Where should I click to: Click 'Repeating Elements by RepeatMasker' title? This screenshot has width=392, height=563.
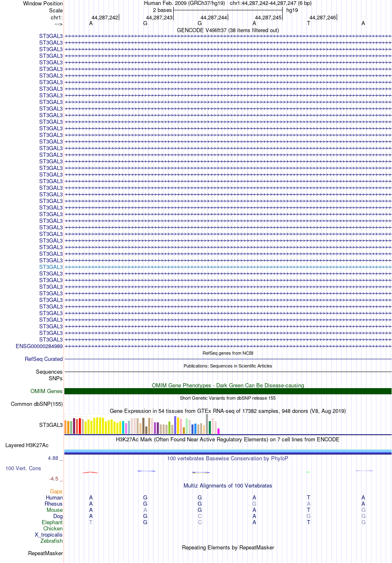pos(228,547)
